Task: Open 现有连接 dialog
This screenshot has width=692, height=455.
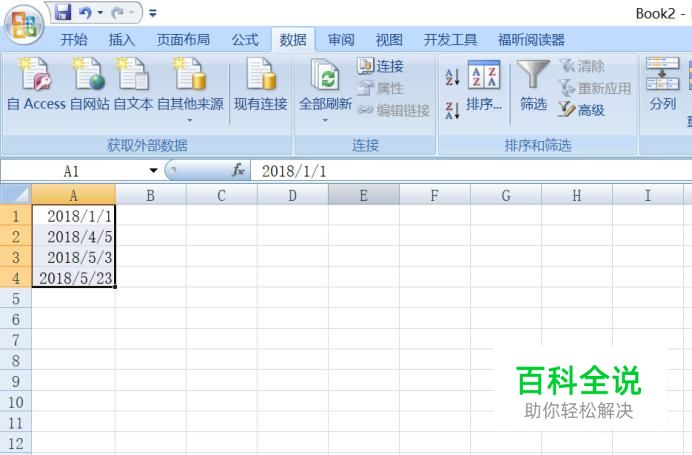Action: [x=261, y=85]
